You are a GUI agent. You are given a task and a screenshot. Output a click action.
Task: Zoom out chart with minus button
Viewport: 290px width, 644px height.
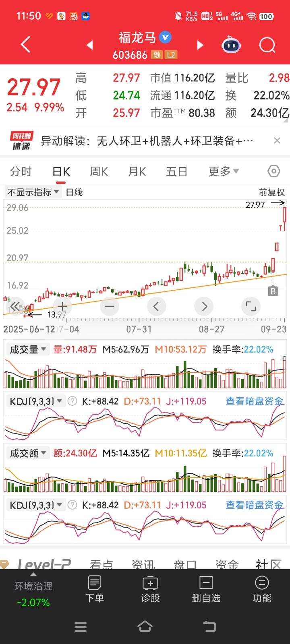(x=110, y=307)
